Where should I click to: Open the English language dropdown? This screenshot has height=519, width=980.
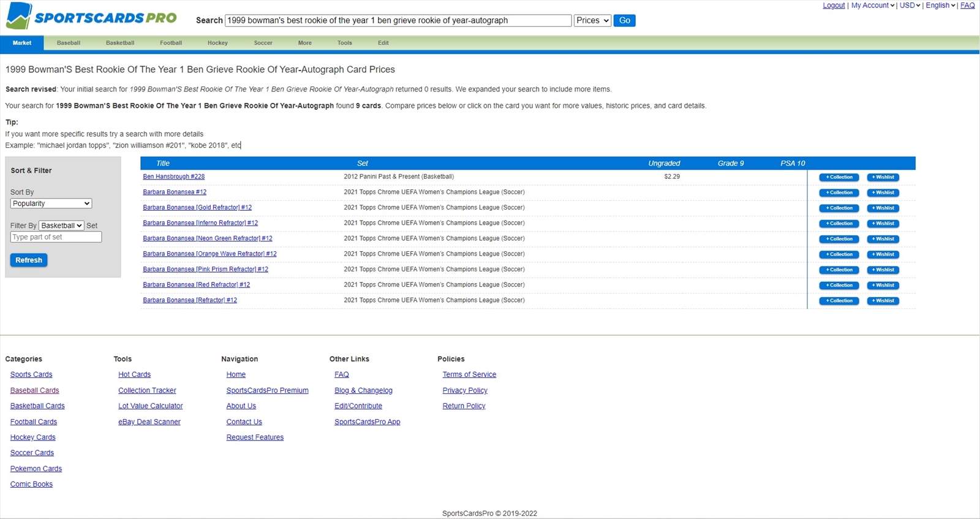(x=940, y=6)
